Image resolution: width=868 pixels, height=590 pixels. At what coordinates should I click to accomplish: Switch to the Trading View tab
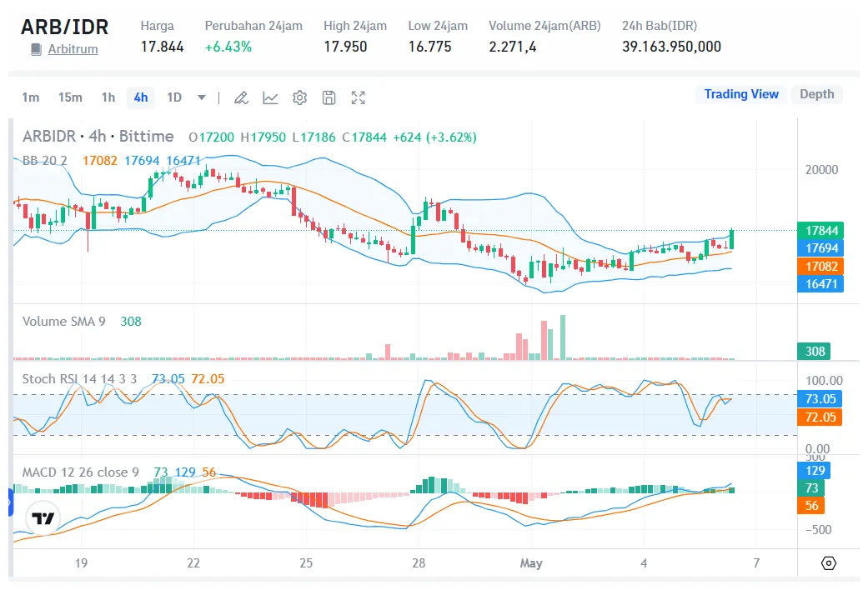click(x=740, y=94)
